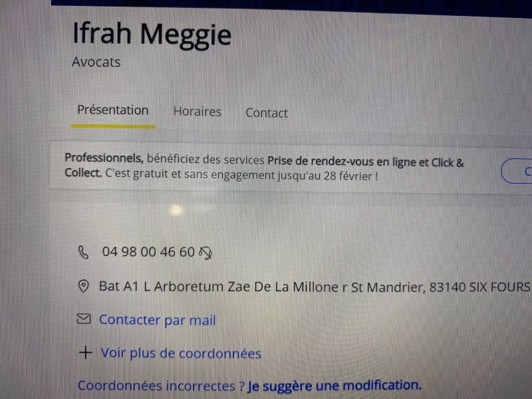Open the Horaires tab
This screenshot has height=399, width=532.
[x=197, y=112]
